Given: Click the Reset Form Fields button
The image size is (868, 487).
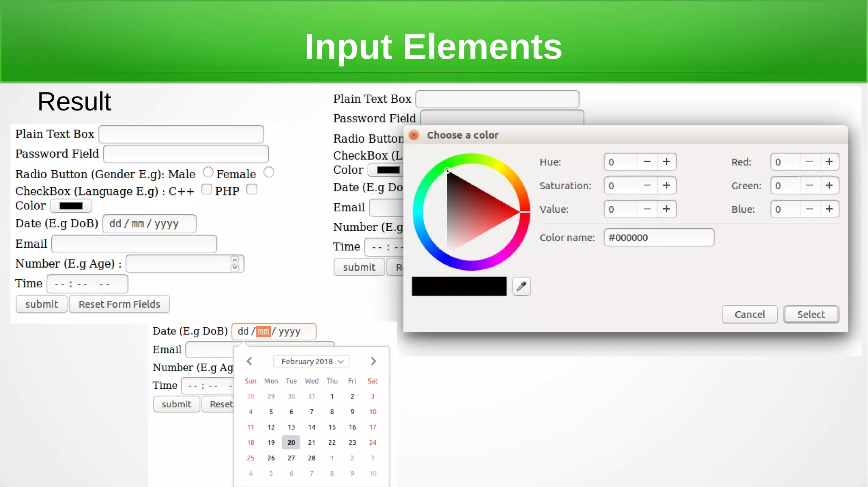Looking at the screenshot, I should [119, 304].
